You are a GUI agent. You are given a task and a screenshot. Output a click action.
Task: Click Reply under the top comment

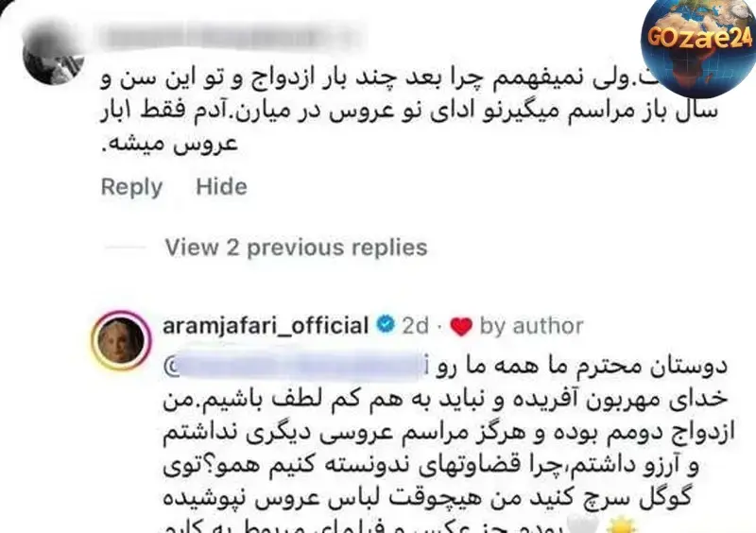tap(131, 187)
